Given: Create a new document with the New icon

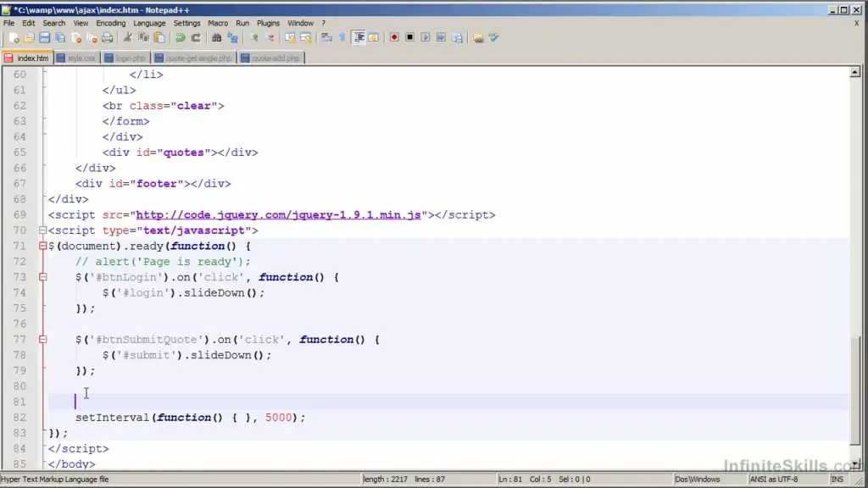Looking at the screenshot, I should tap(14, 37).
